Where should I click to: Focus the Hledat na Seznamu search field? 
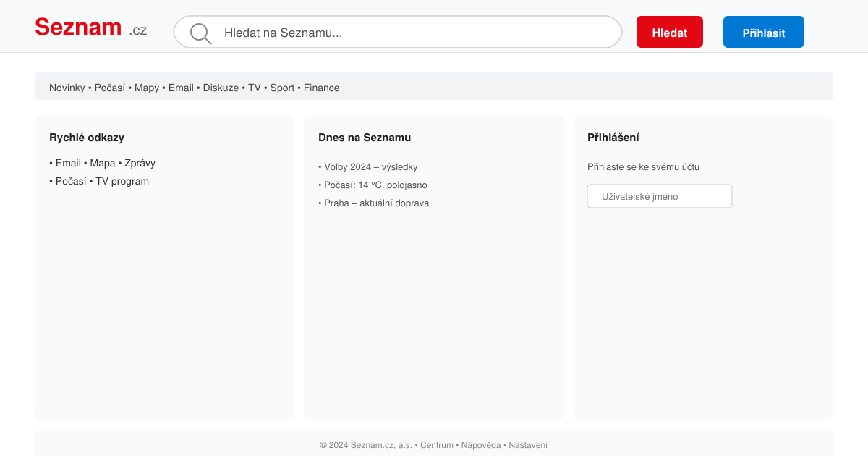[398, 32]
